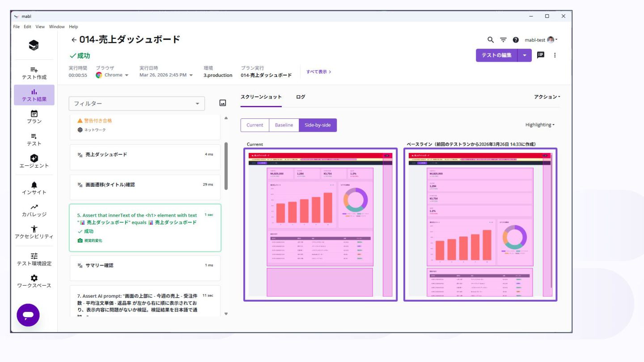This screenshot has width=644, height=362.
Task: Select step 7 Assert AI prompt
Action: tap(145, 301)
